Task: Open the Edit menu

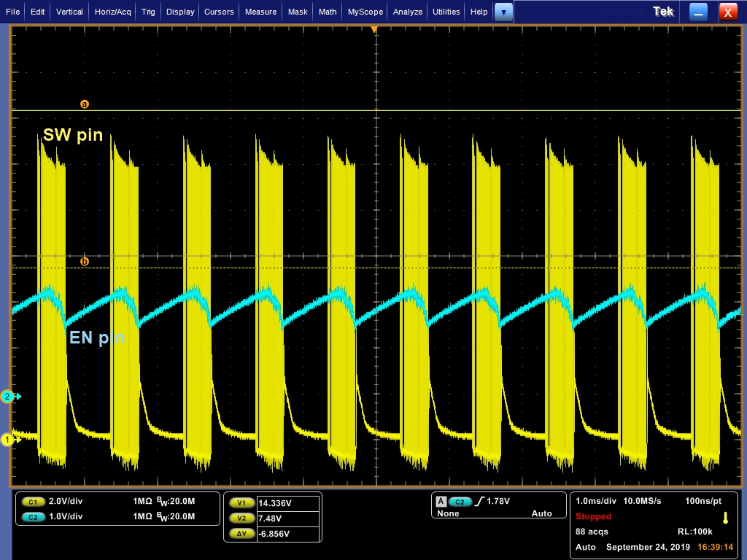Action: [38, 12]
